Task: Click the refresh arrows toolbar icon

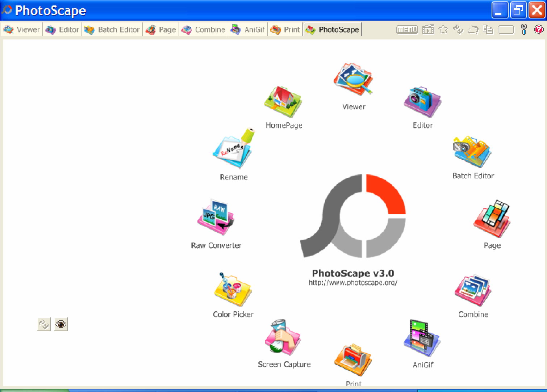Action: (x=458, y=29)
